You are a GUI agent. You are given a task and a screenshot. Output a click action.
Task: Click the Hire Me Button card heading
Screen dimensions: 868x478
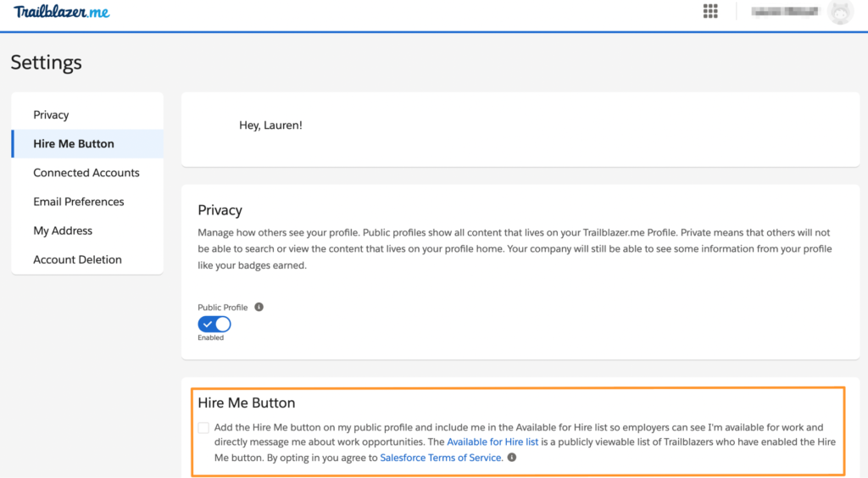pos(247,403)
